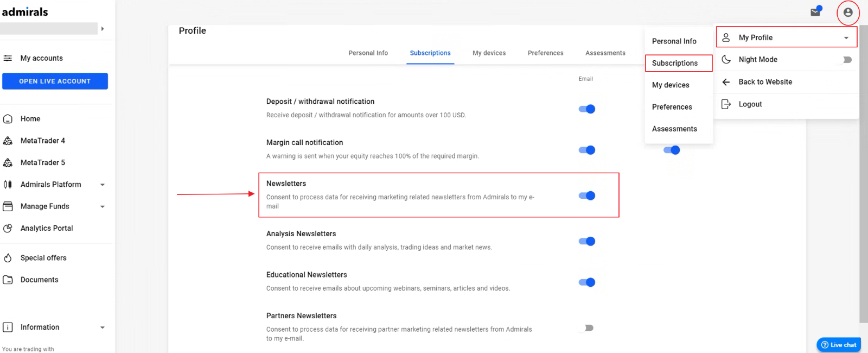Click the Documents folder icon

(8, 280)
